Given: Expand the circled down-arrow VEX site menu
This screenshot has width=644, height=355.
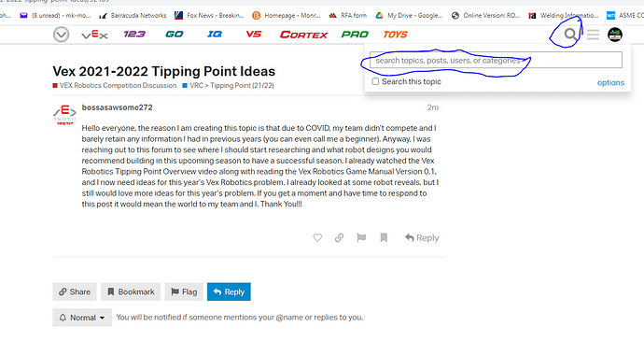Looking at the screenshot, I should [x=62, y=35].
